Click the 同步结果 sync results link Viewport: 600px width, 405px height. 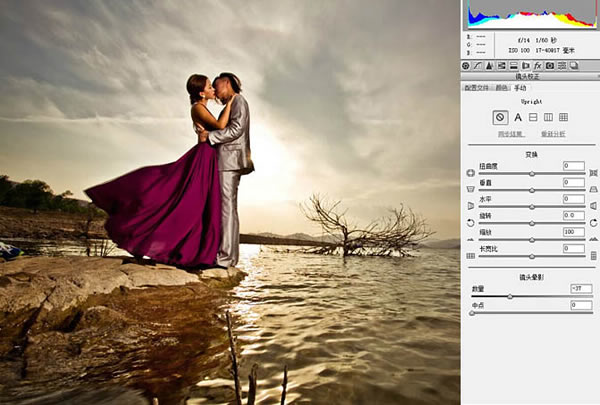click(511, 134)
